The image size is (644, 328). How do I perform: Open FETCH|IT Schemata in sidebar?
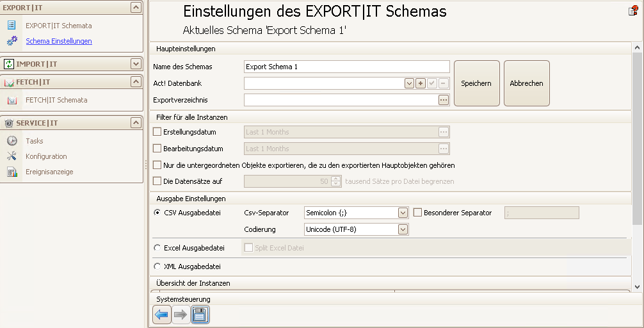click(56, 100)
